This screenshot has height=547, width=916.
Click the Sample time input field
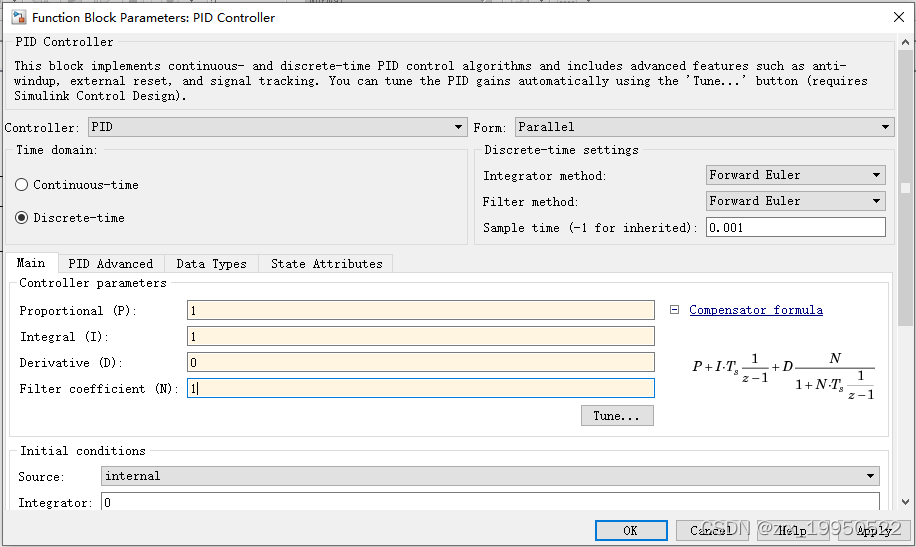coord(796,227)
